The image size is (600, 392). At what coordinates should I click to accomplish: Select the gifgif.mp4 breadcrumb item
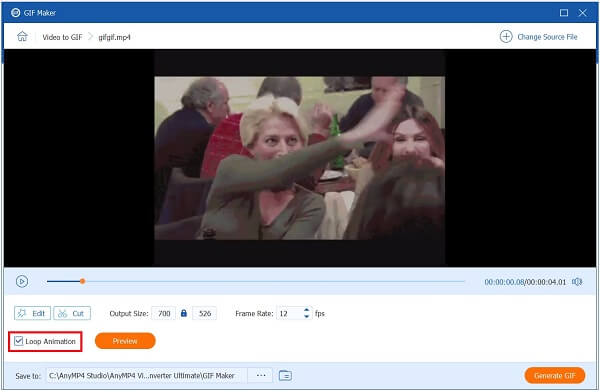pos(114,37)
